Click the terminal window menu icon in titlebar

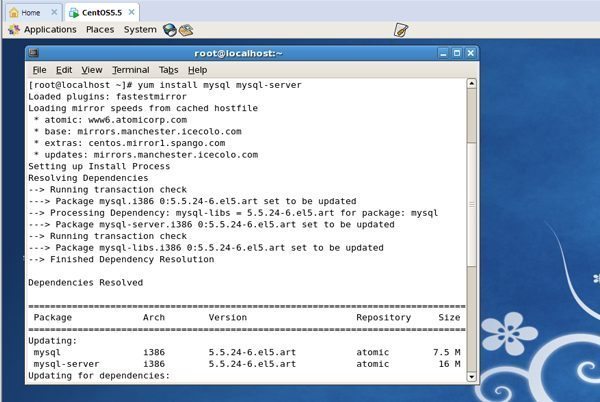pyautogui.click(x=34, y=53)
